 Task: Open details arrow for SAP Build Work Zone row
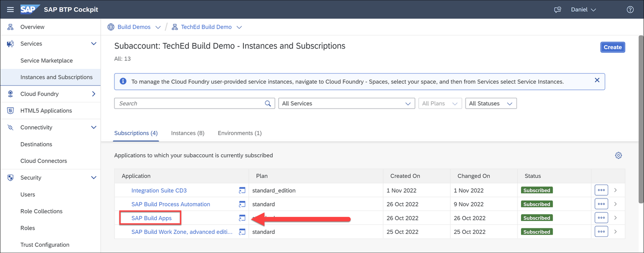615,232
